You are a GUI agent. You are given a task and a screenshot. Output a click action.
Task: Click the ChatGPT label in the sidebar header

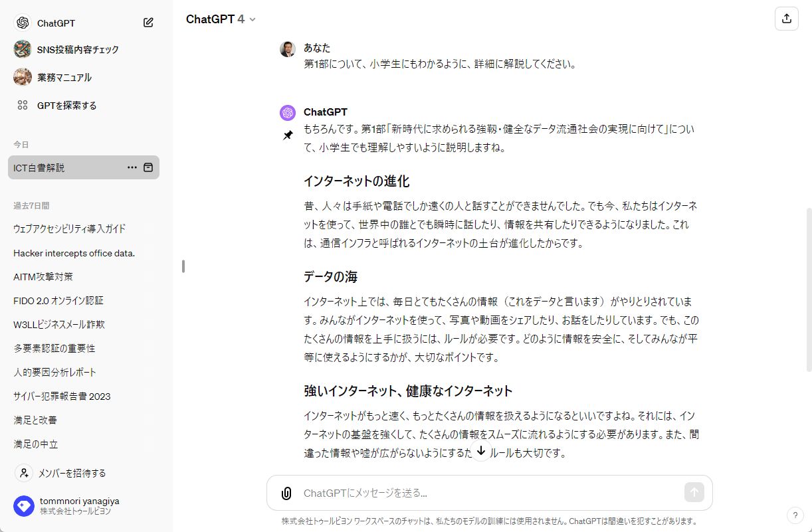(x=56, y=23)
